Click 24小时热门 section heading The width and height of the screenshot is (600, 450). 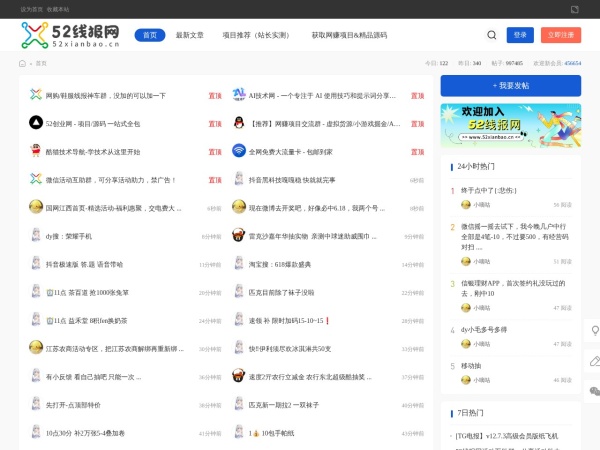point(476,166)
